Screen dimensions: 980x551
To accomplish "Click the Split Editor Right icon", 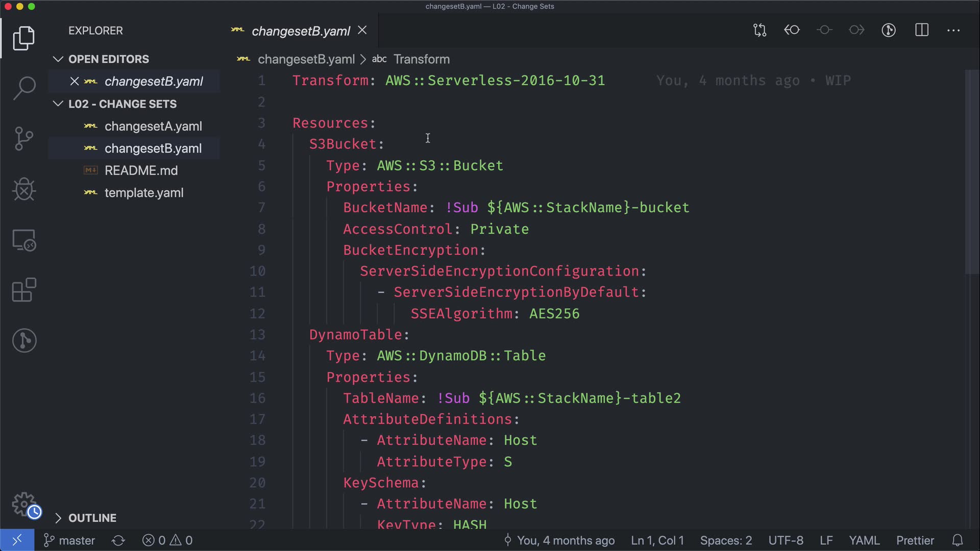I will point(922,30).
